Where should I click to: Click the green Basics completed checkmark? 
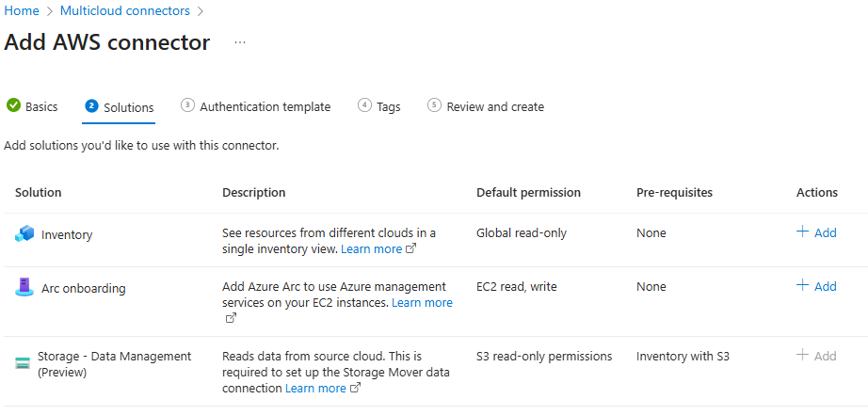[13, 106]
